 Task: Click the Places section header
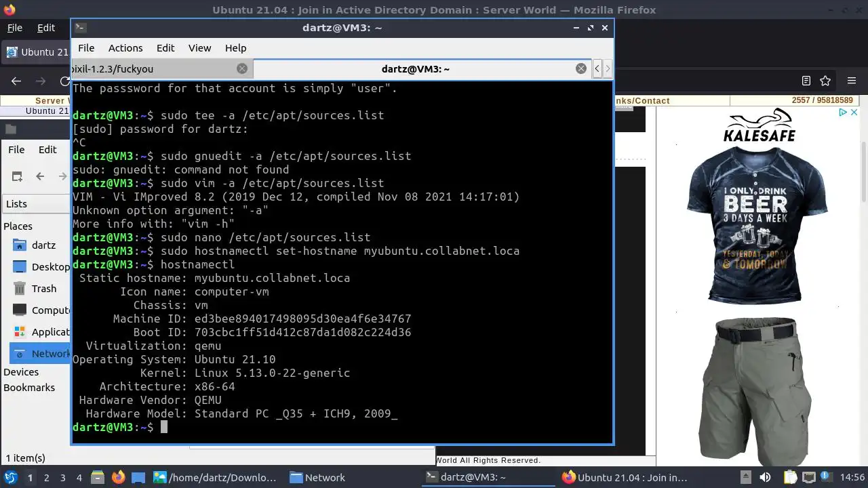[x=18, y=226]
